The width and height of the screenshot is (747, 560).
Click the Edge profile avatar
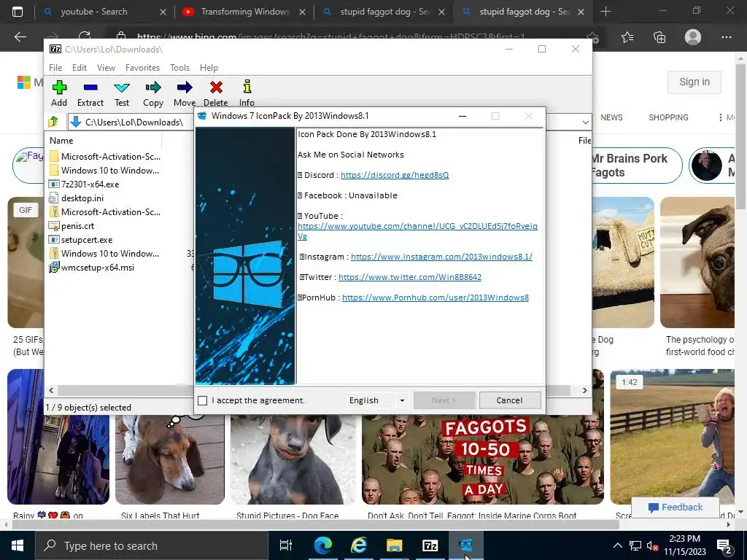(693, 37)
